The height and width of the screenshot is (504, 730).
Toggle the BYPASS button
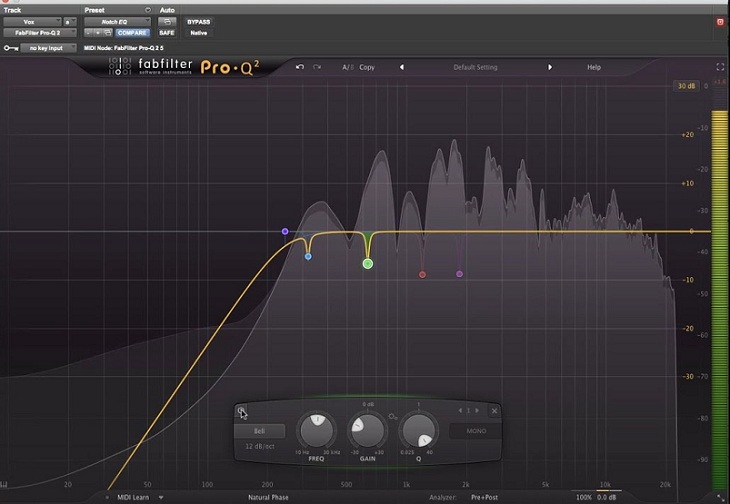click(x=198, y=22)
